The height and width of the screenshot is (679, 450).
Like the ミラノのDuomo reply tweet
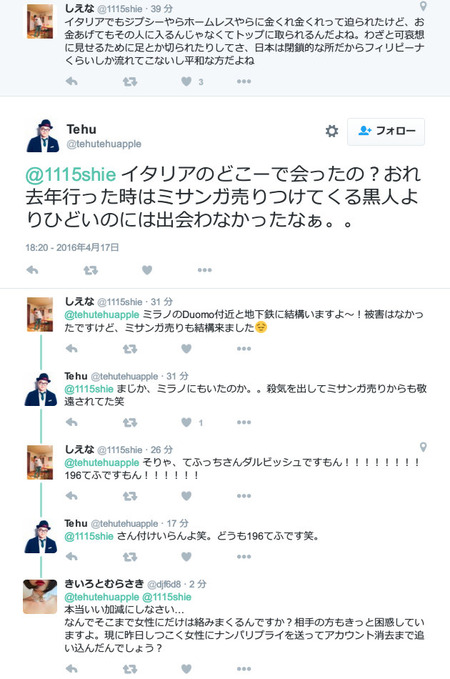187,348
